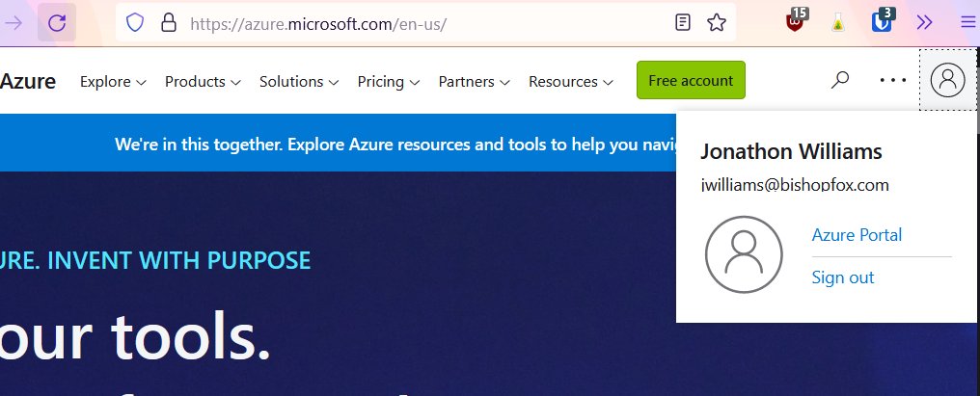Open Azure site search magnifier

pos(840,80)
